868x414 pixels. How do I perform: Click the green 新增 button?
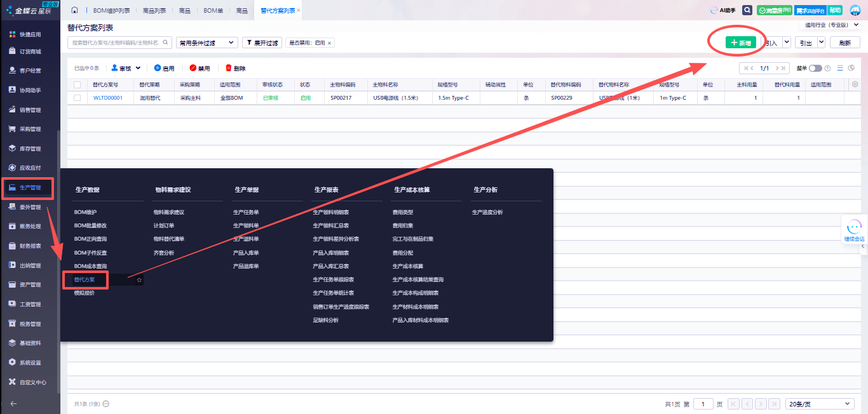[740, 43]
